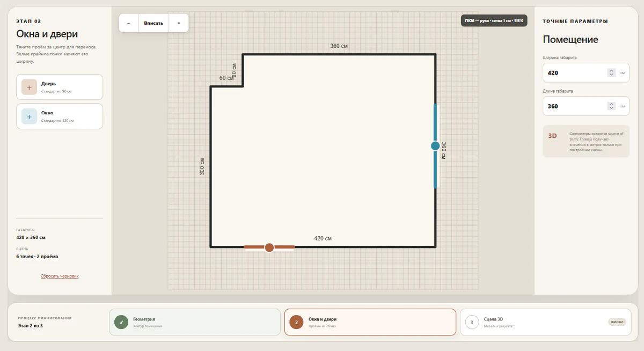Click the 300 см left wall label

coord(202,166)
